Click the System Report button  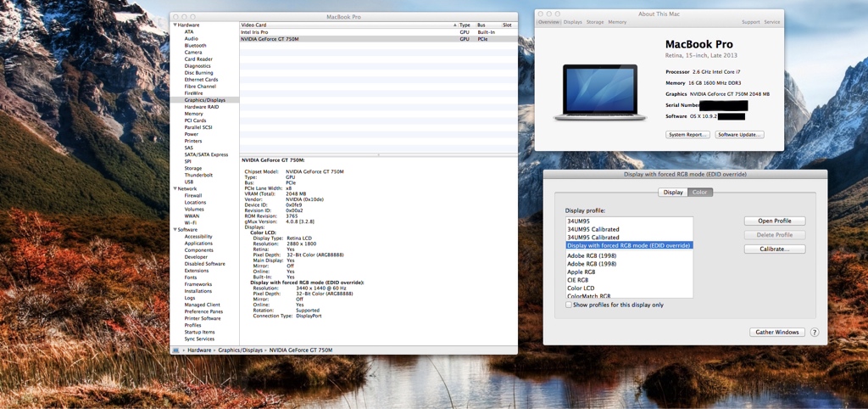click(x=687, y=135)
